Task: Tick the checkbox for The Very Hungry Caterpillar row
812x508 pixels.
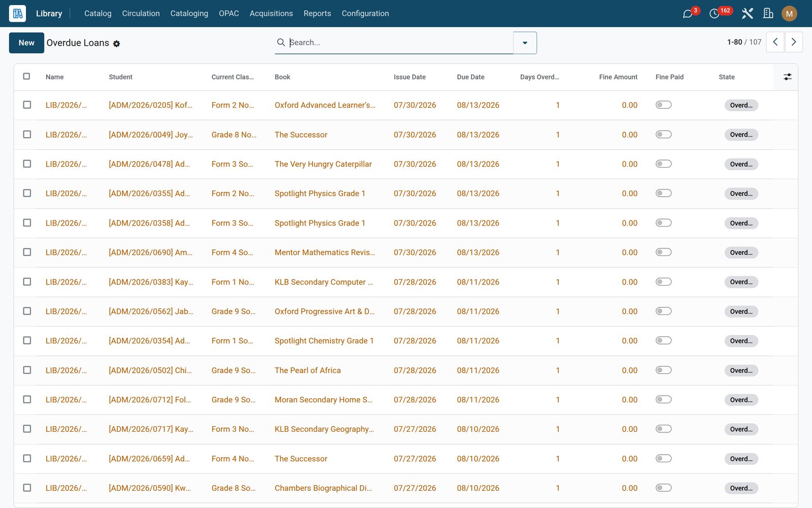Action: click(27, 164)
